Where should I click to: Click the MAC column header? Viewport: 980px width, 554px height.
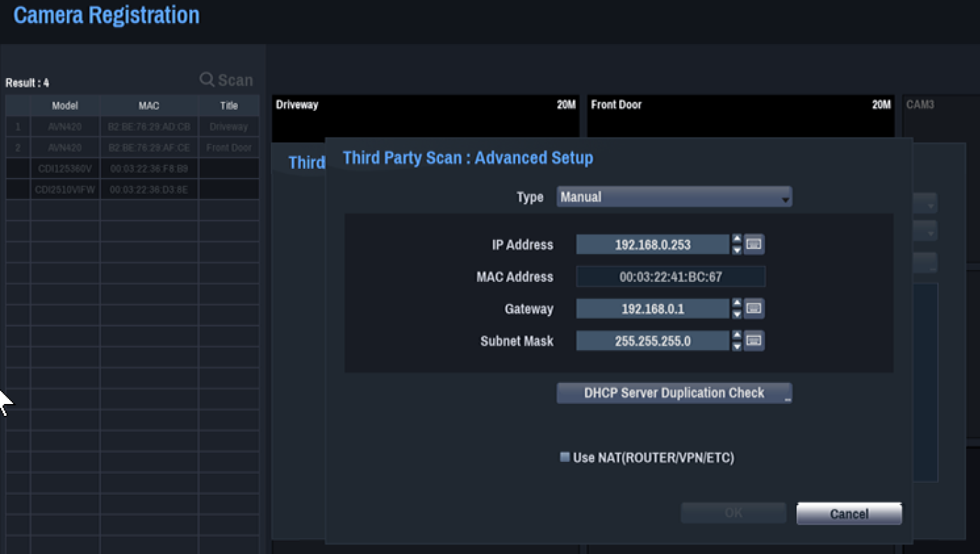(x=149, y=106)
